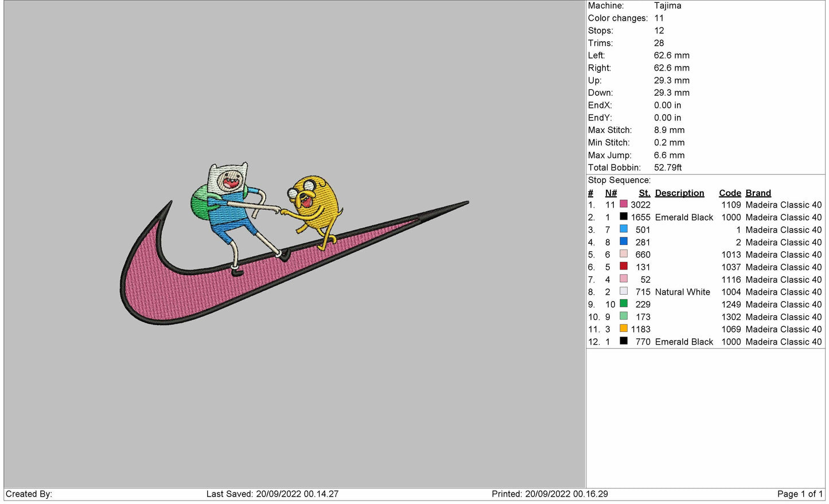Click the dark green swatch for 229 stitches
This screenshot has height=504, width=829.
[x=623, y=304]
